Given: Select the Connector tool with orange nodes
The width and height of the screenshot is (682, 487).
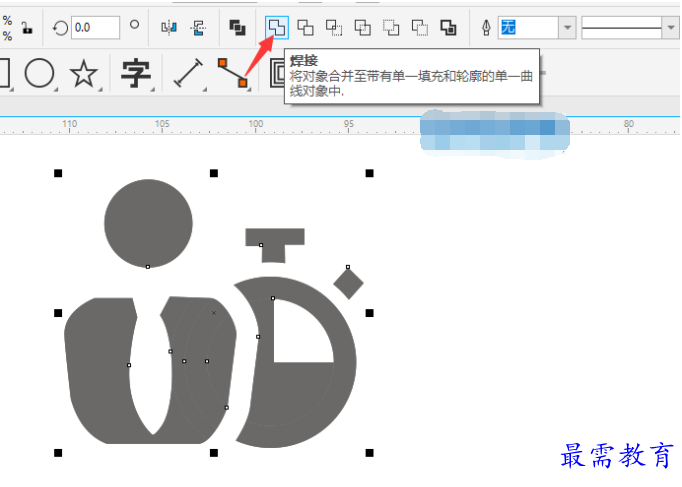Looking at the screenshot, I should [x=233, y=72].
